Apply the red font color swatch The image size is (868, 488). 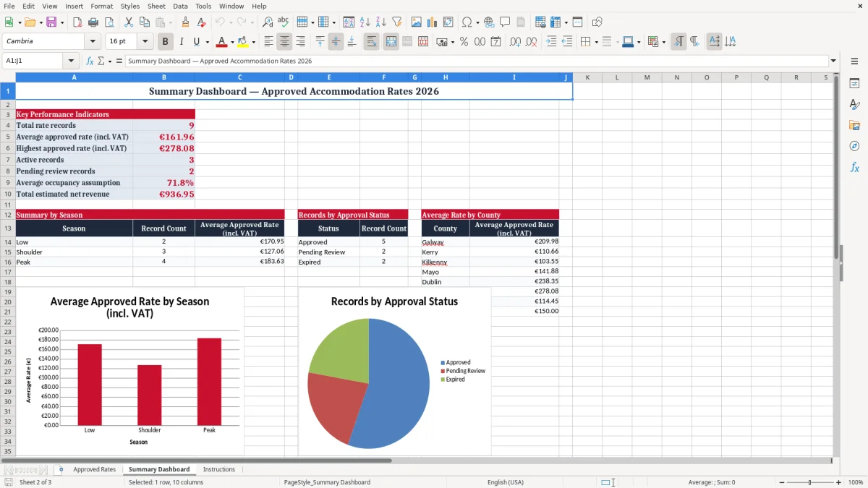[x=221, y=42]
